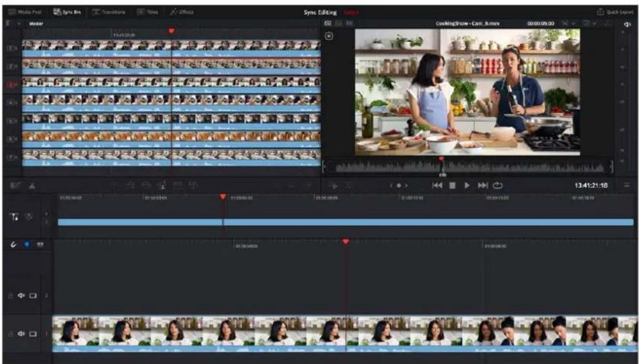
Task: Lock track 2 with padlock icon
Action: (x=11, y=295)
